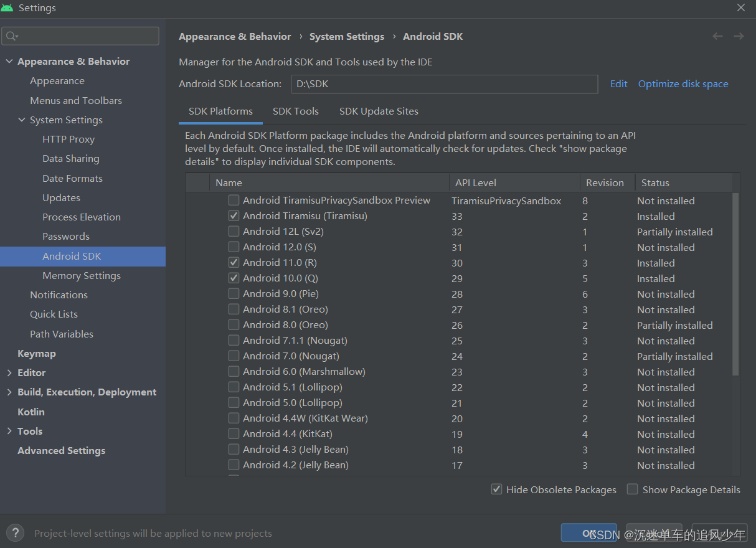The width and height of the screenshot is (756, 548).
Task: Click the forward navigation arrow icon
Action: coord(739,37)
